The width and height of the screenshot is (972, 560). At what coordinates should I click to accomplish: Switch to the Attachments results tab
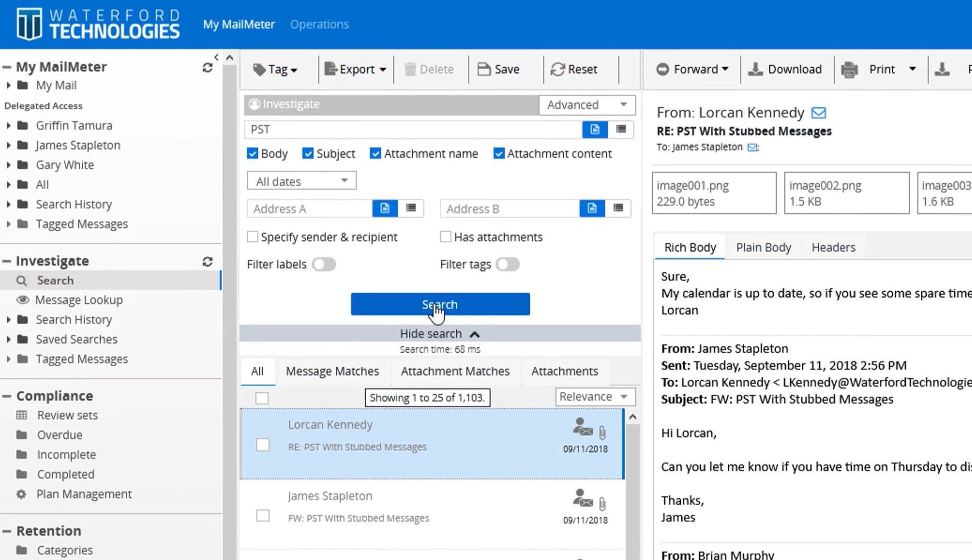point(565,371)
